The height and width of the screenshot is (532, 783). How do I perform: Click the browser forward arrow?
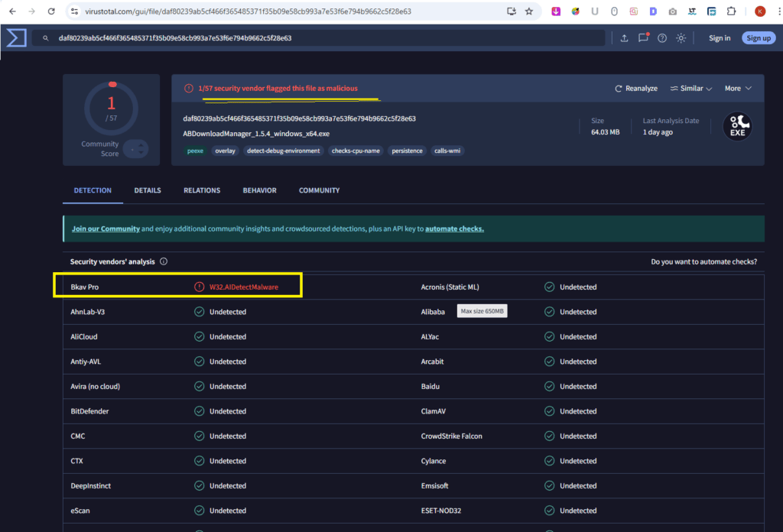31,11
